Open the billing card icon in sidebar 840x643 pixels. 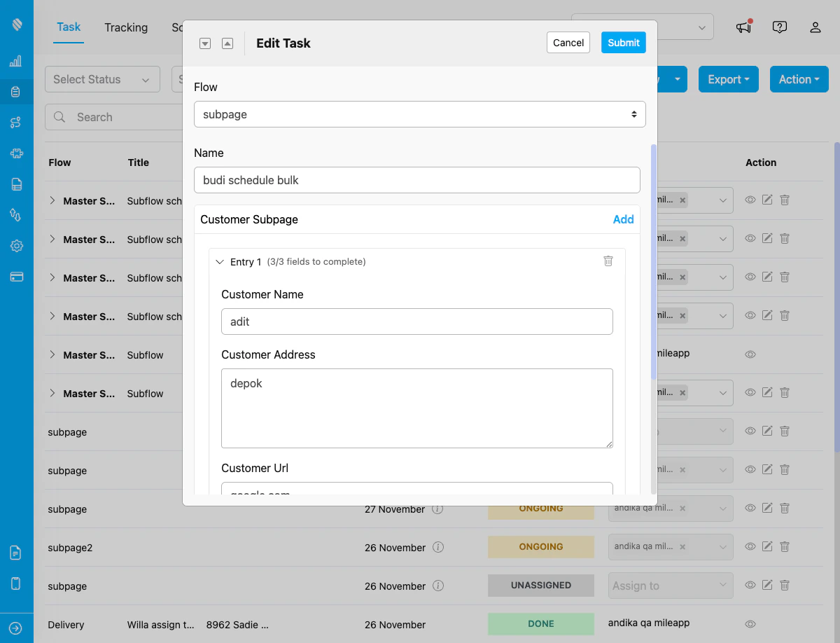(16, 277)
